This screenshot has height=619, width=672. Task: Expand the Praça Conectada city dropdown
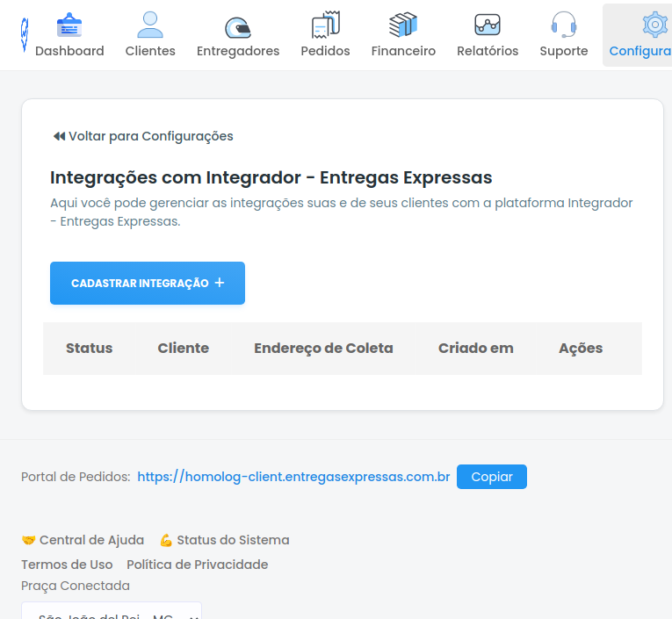tap(112, 611)
